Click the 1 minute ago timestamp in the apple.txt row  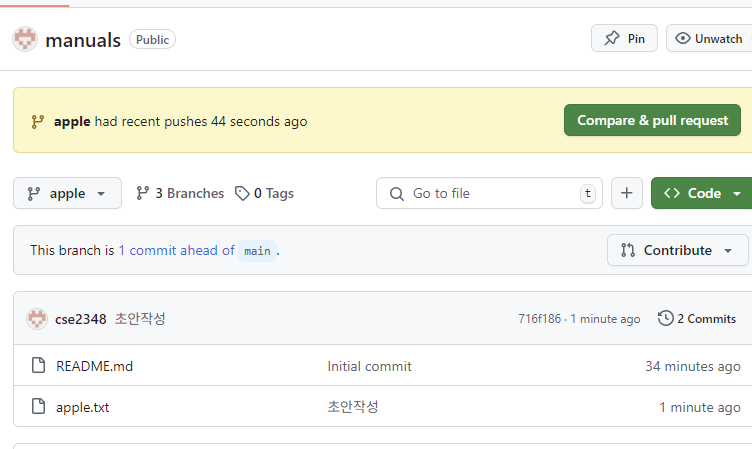[x=700, y=407]
